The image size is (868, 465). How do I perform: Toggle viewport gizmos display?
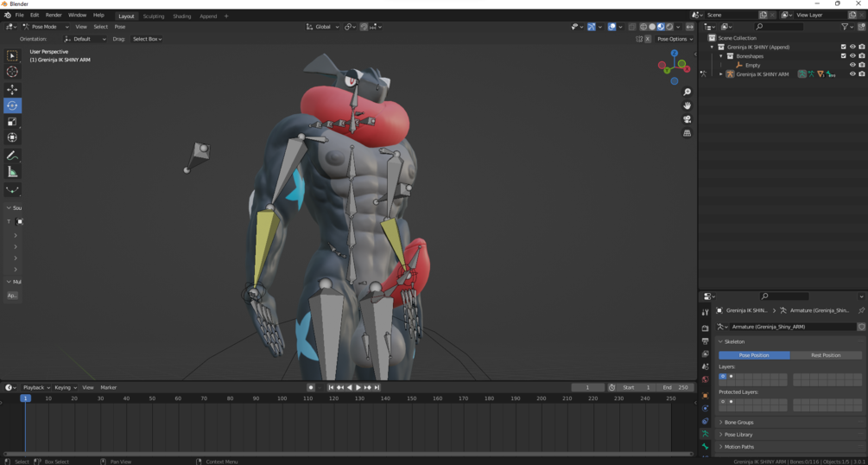(x=592, y=27)
